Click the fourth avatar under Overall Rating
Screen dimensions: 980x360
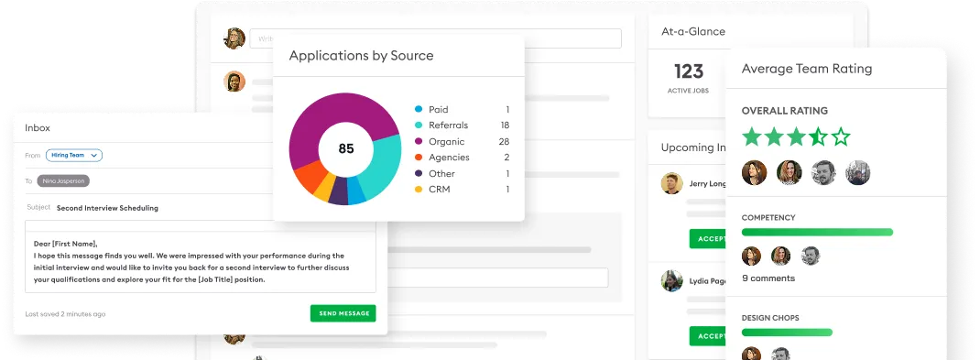click(x=858, y=172)
